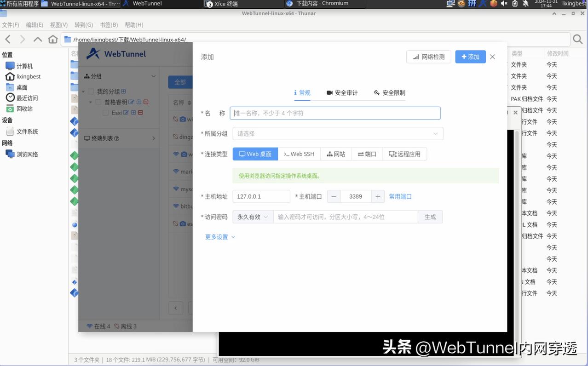Image resolution: width=588 pixels, height=366 pixels.
Task: Increase host port with the plus button
Action: [x=377, y=196]
